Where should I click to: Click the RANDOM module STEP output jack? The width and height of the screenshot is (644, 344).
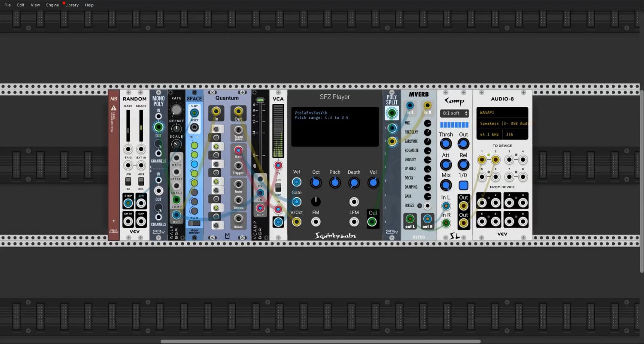[128, 204]
